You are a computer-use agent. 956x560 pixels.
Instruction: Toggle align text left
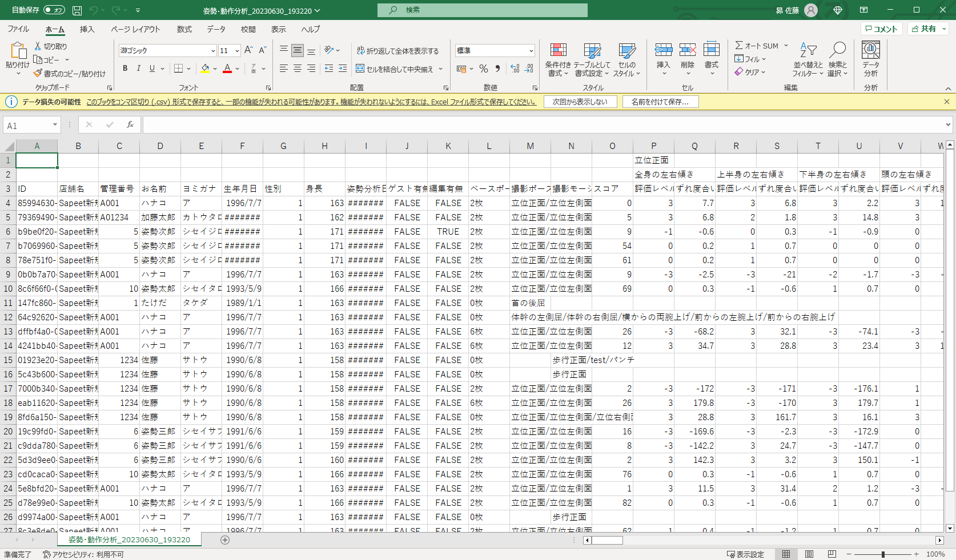click(x=284, y=69)
